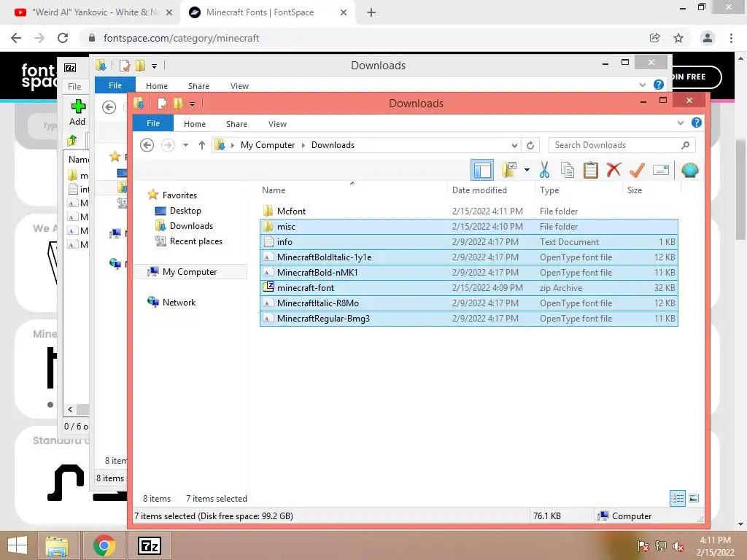Click the orange checkmark Properties icon
Viewport: 747px width, 560px height.
coord(637,169)
